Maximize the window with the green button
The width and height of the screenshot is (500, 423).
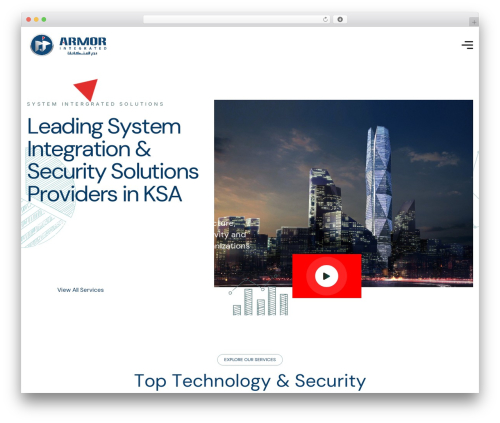click(44, 20)
